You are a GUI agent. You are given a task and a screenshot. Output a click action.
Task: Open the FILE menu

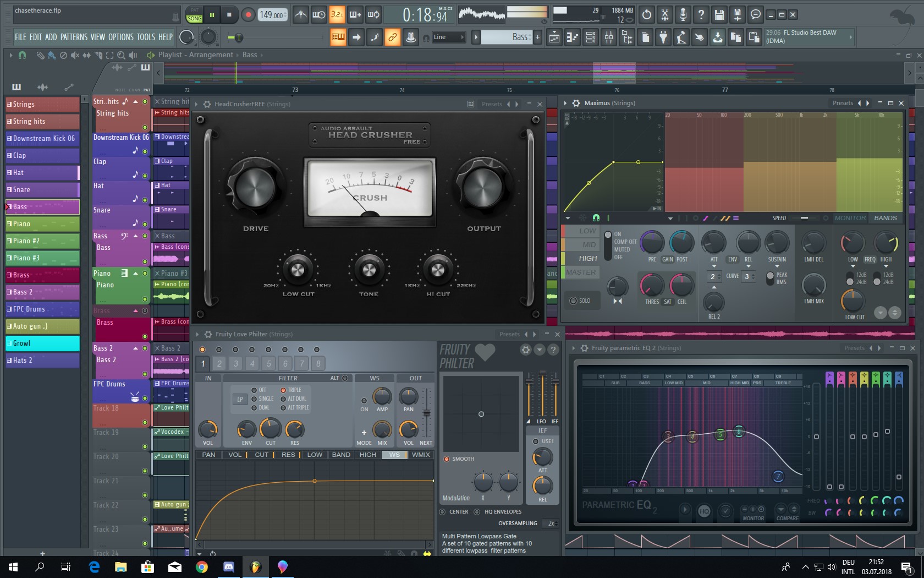pos(20,37)
